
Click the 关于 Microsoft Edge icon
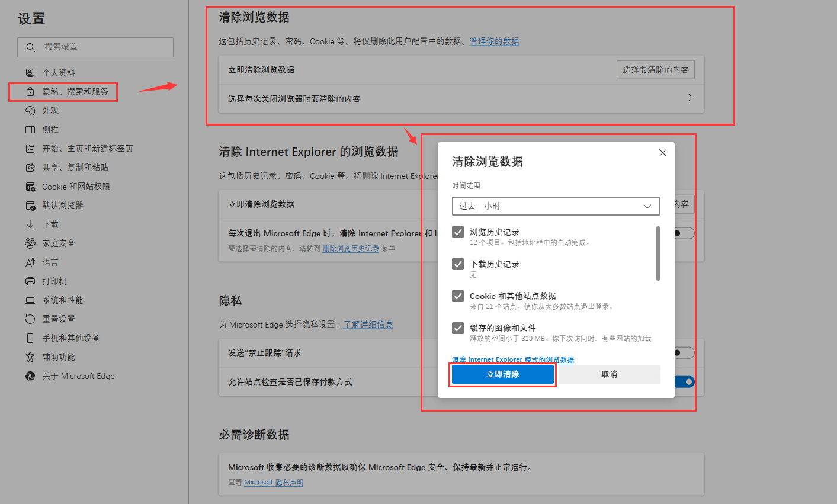(x=30, y=375)
